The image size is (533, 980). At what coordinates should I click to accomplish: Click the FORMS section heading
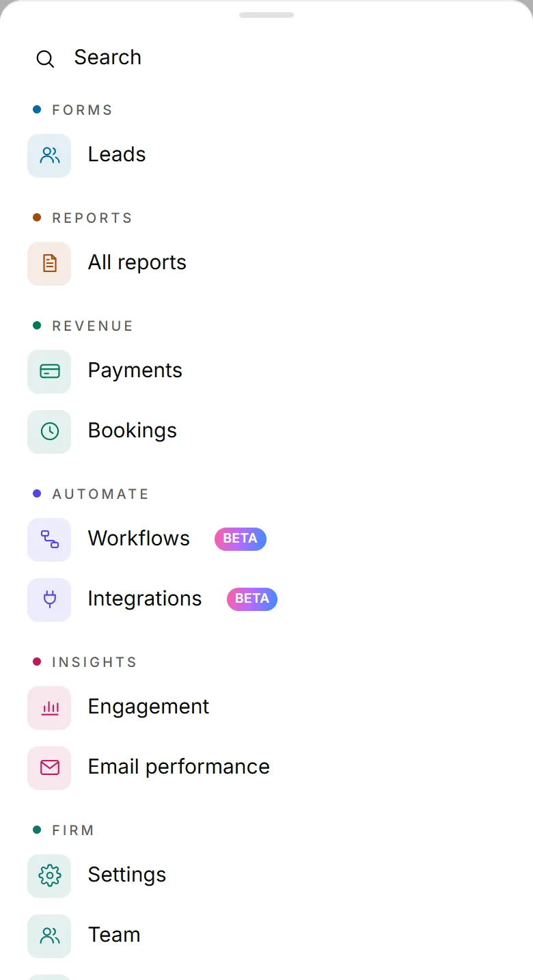coord(82,110)
